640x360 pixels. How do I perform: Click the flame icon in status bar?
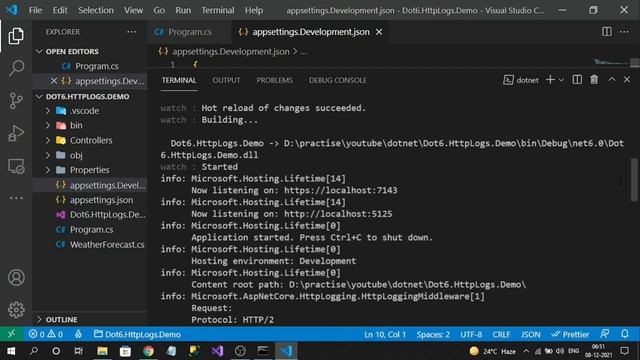[78, 334]
